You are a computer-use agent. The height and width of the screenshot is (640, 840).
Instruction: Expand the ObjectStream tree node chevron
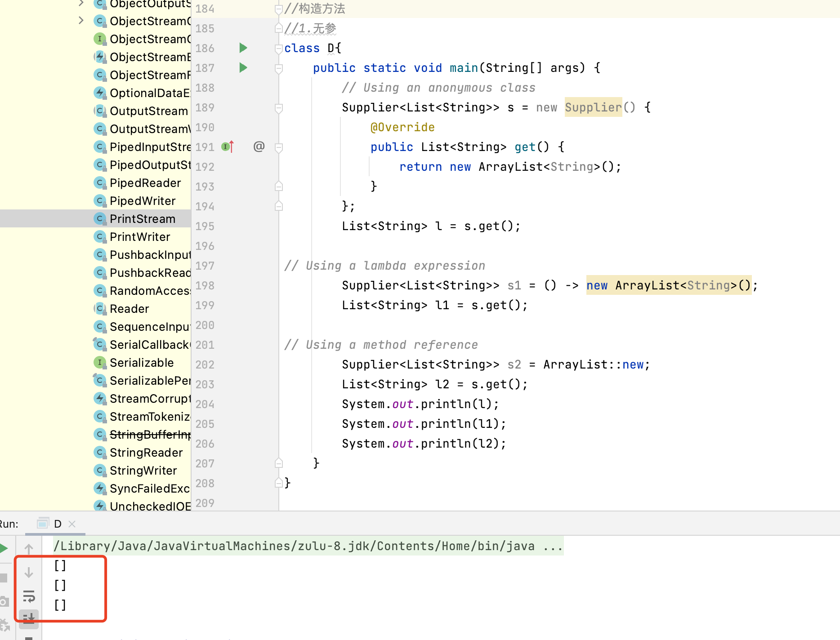(81, 21)
